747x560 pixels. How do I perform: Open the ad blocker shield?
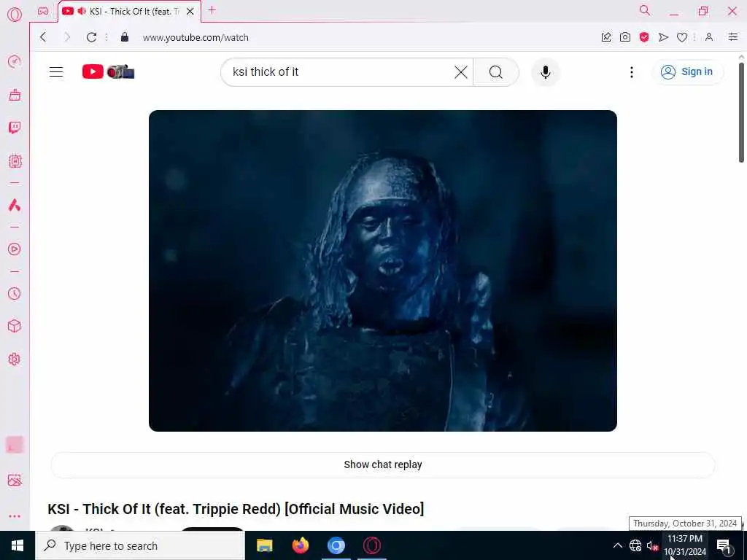644,37
